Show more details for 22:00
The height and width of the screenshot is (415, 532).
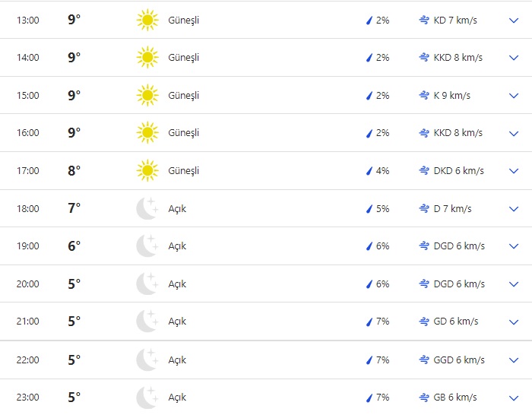(514, 360)
